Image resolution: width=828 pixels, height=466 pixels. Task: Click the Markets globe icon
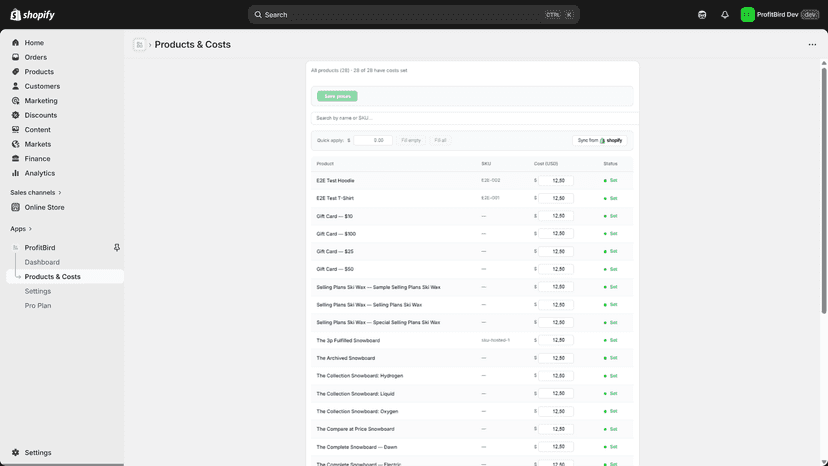tap(15, 144)
